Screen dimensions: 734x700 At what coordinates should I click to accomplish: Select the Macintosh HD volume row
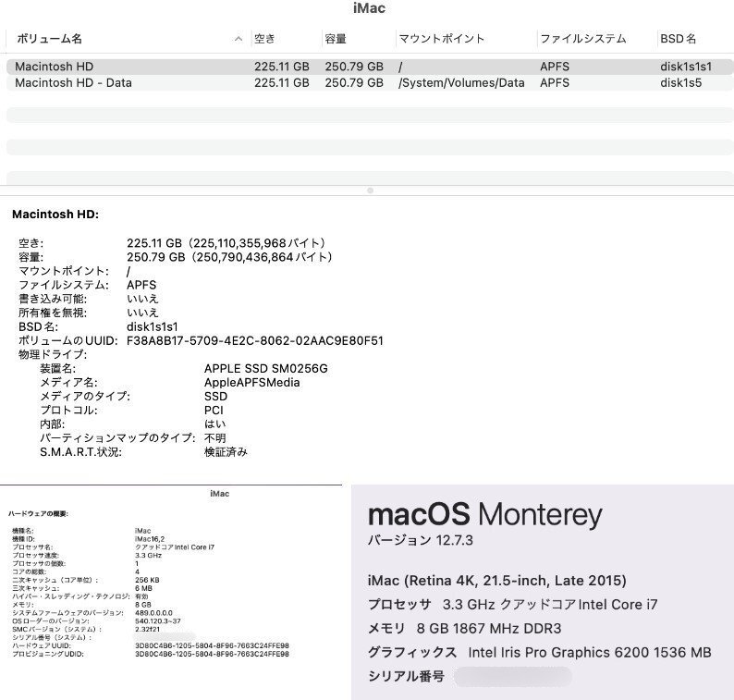[370, 67]
